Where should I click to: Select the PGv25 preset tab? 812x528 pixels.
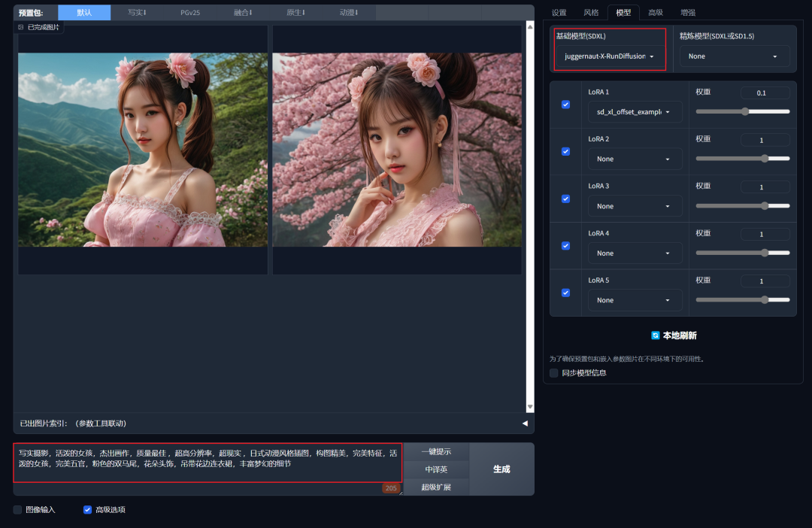(x=190, y=13)
